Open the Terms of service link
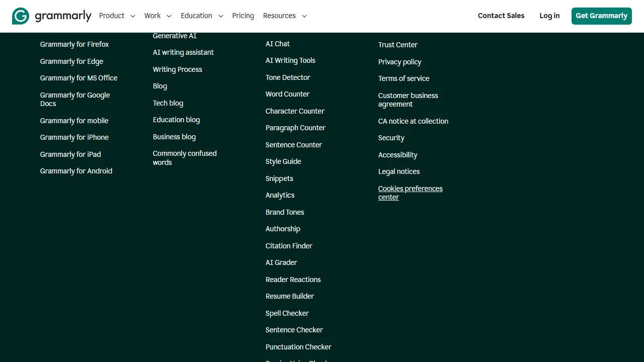Screen dimensions: 644x362 pos(404,78)
